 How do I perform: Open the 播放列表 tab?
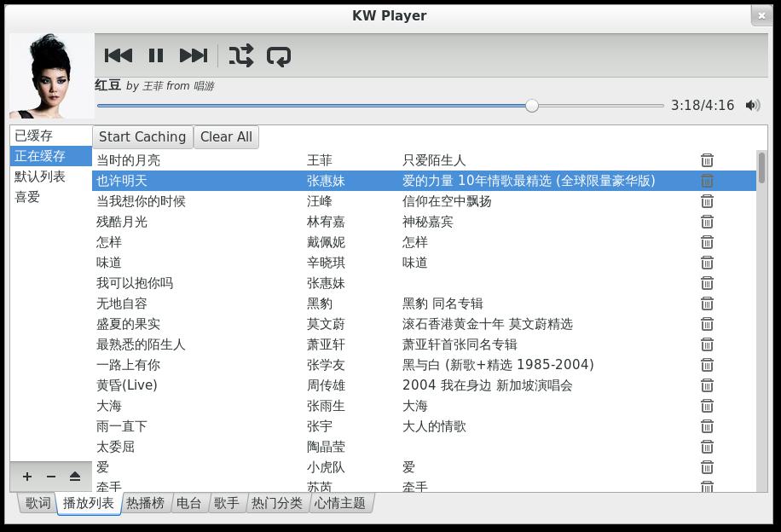click(88, 503)
